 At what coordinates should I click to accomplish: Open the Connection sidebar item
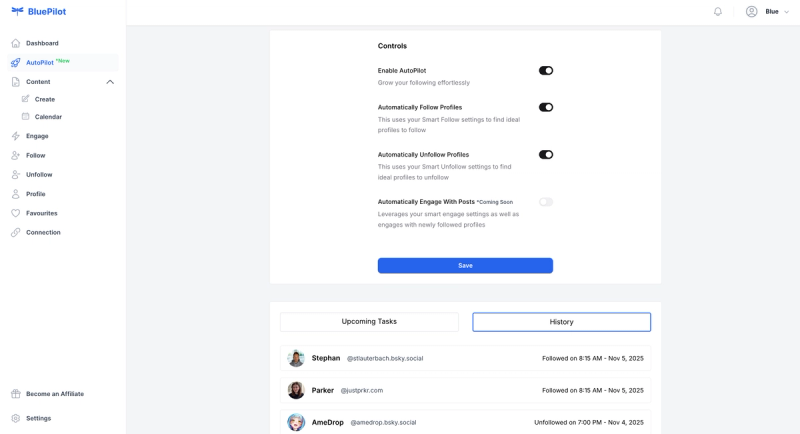pyautogui.click(x=43, y=233)
